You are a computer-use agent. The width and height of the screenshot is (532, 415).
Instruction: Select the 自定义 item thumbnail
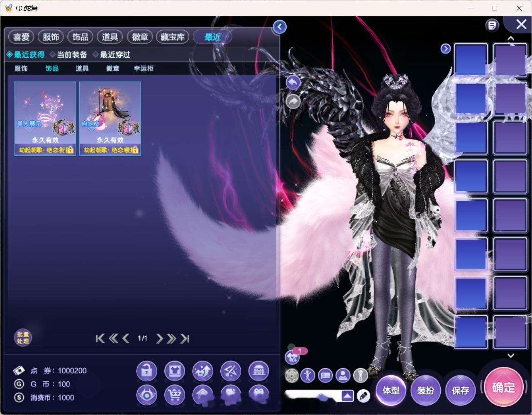[110, 119]
